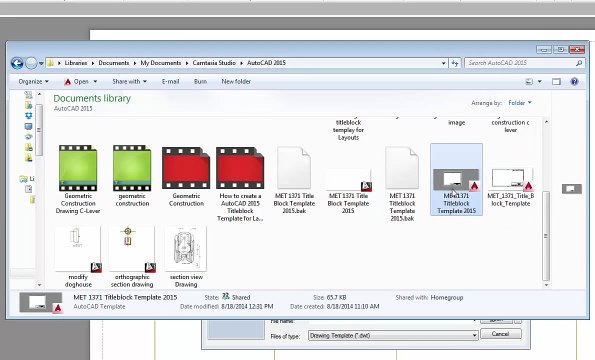Click the navigation pane scroll down arrow
This screenshot has height=360, width=595.
pos(39,285)
